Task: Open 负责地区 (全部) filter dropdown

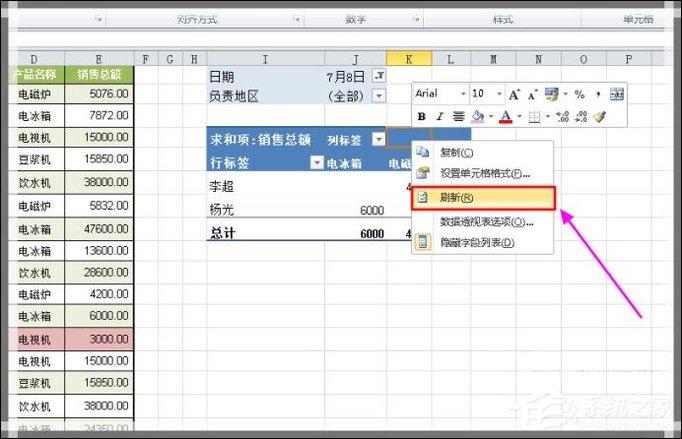Action: 379,96
